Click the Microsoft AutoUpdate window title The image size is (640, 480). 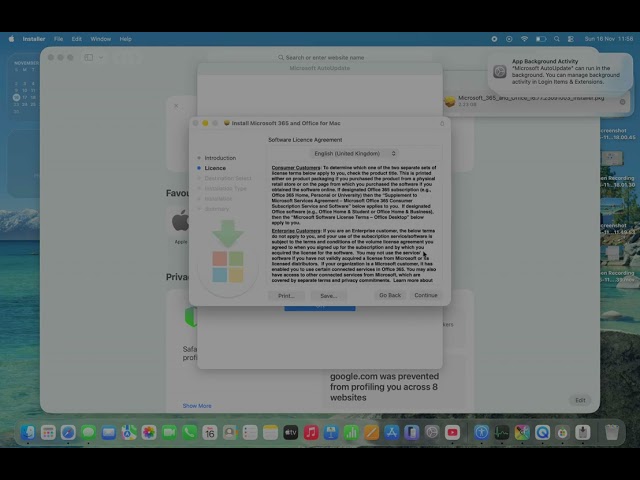(320, 68)
